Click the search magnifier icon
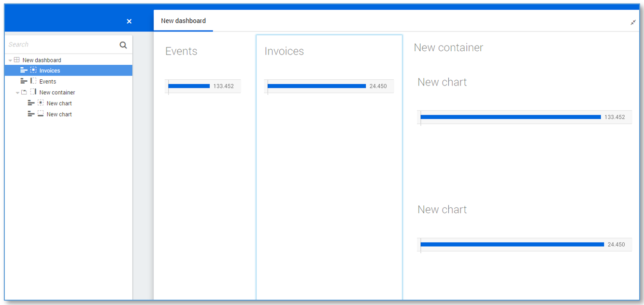 click(x=123, y=45)
